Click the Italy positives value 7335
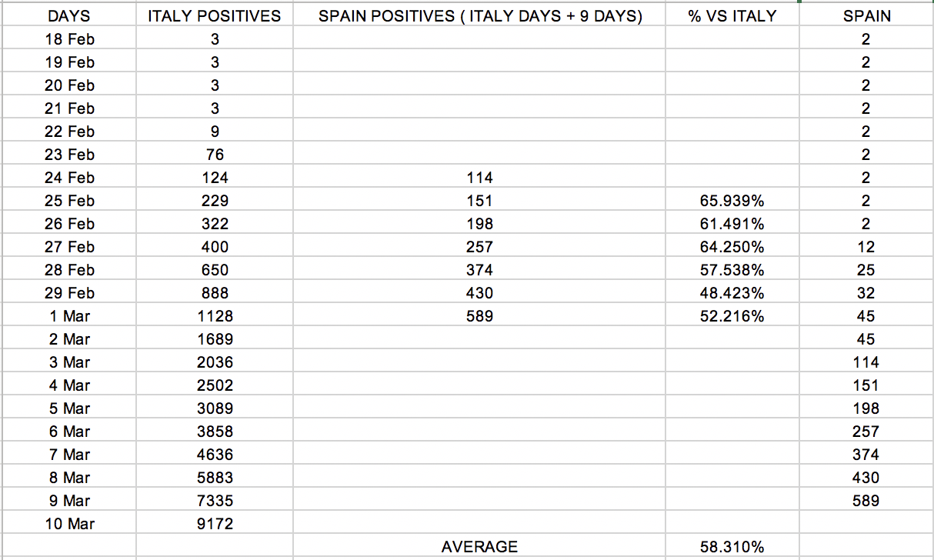The height and width of the screenshot is (560, 934). [215, 501]
